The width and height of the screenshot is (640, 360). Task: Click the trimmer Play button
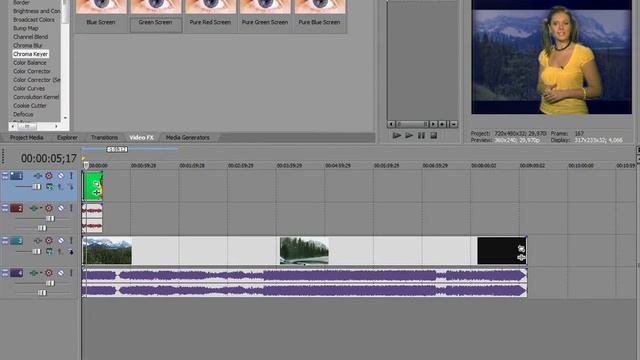[x=409, y=136]
